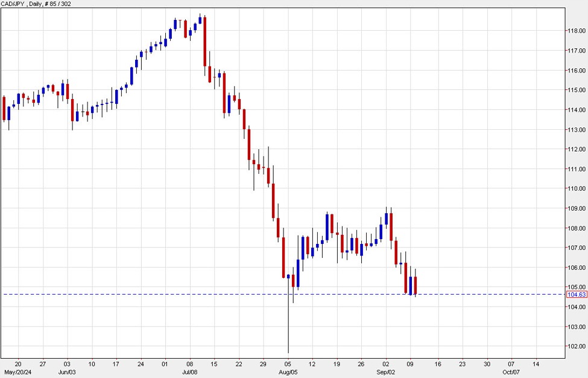Select the 104.63 current price label

point(577,295)
